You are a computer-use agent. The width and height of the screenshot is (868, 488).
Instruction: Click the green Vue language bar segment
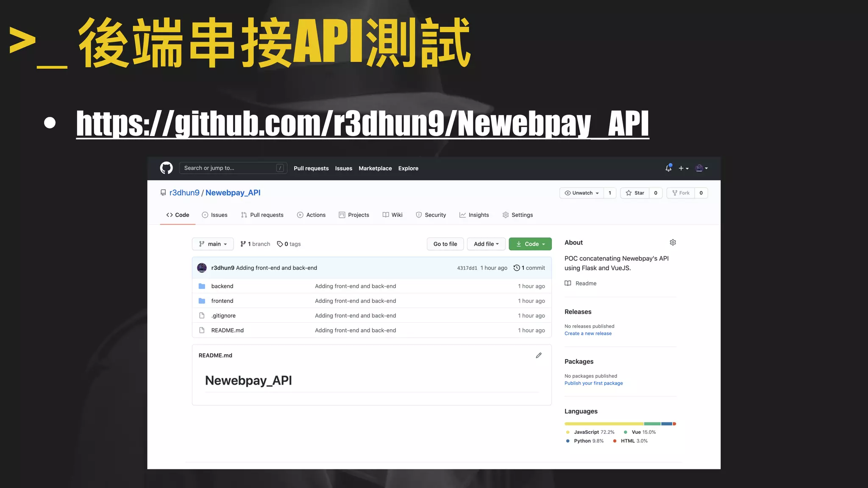click(652, 424)
